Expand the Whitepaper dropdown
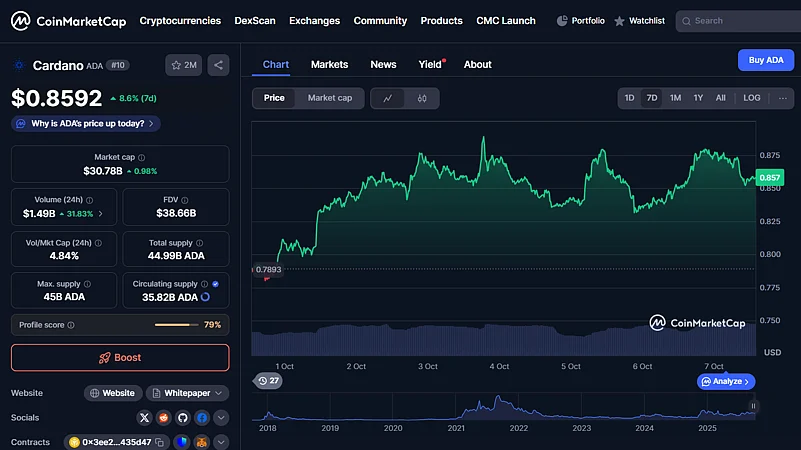 (188, 393)
